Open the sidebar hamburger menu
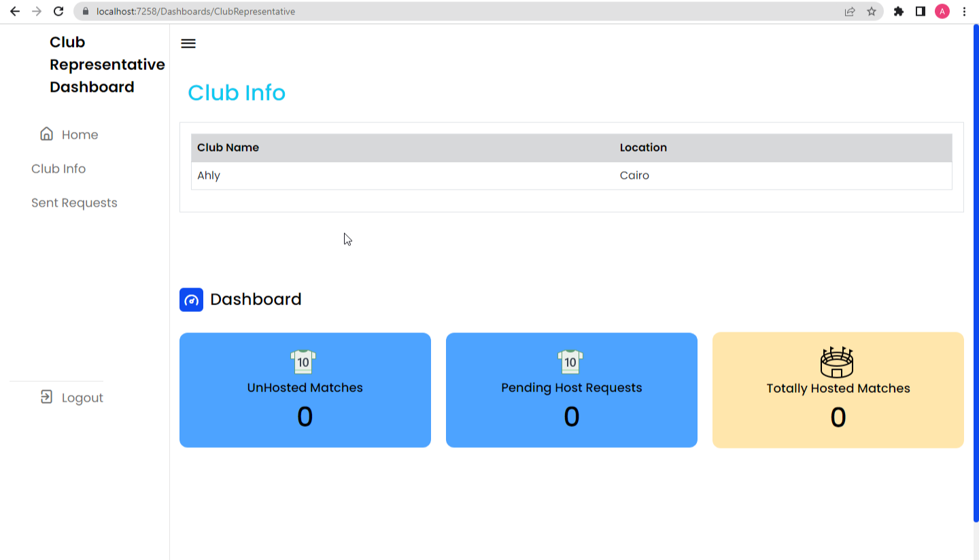Viewport: 979px width, 560px height. click(x=188, y=43)
